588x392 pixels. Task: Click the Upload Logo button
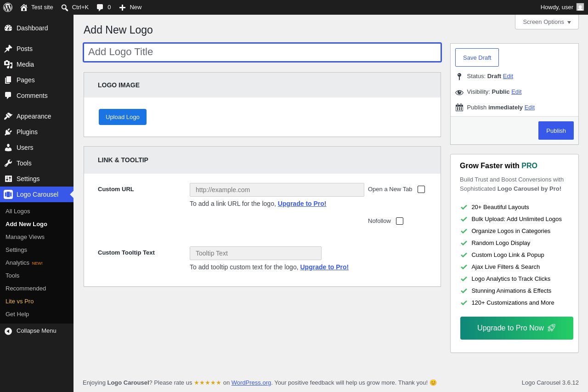click(123, 117)
